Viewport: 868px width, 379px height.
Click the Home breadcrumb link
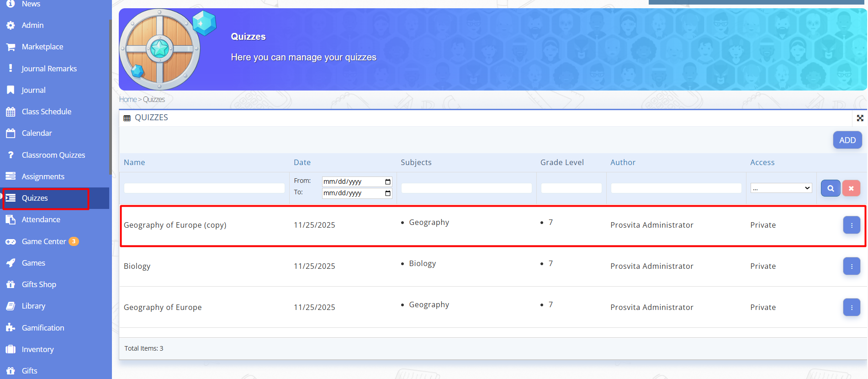[127, 99]
